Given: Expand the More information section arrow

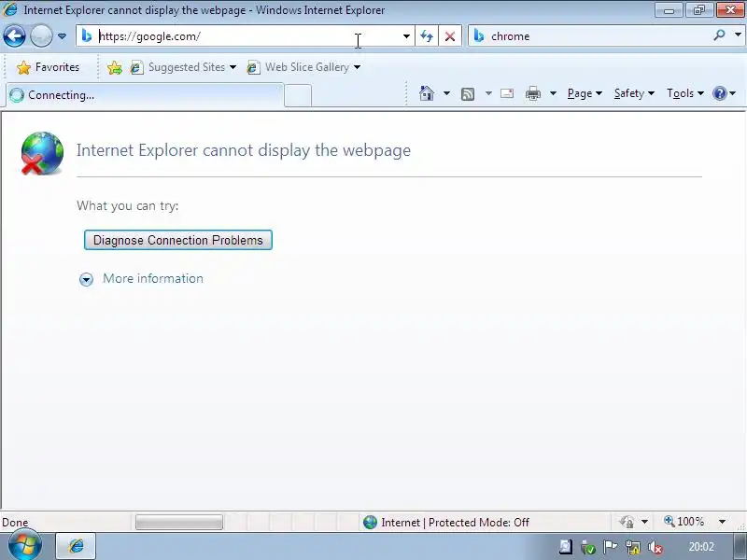Looking at the screenshot, I should tap(86, 279).
